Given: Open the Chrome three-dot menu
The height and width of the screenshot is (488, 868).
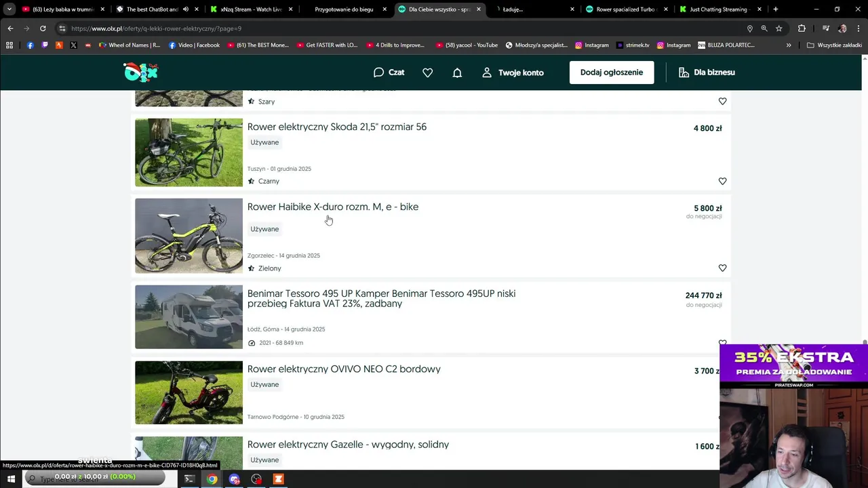Looking at the screenshot, I should [859, 28].
